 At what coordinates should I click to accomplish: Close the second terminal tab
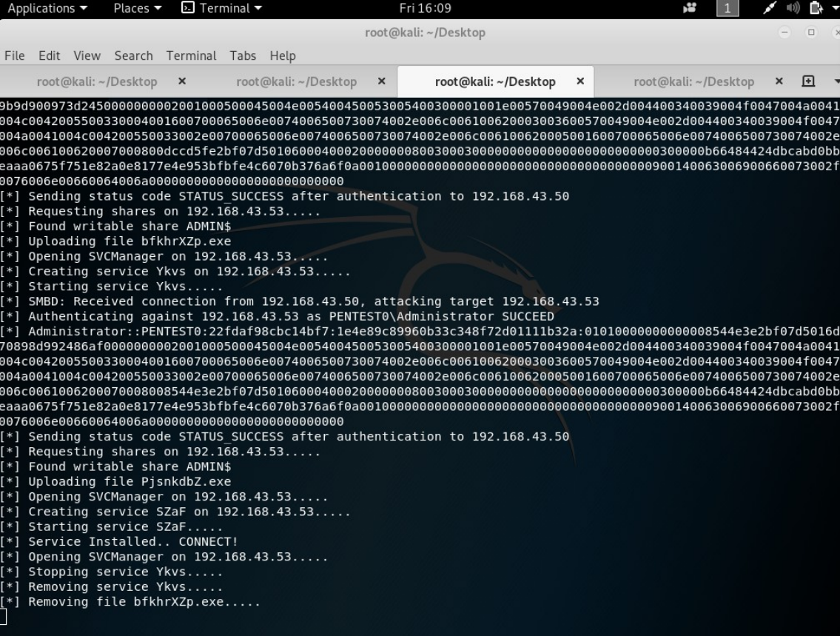click(381, 81)
